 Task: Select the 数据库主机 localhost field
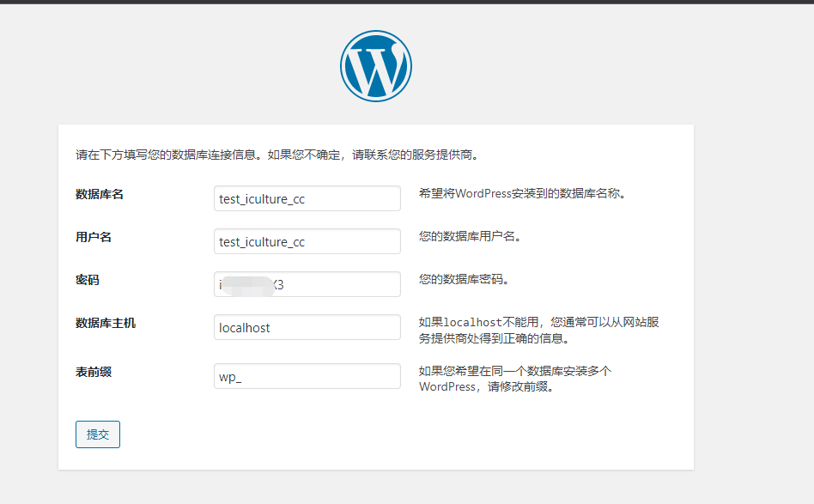coord(307,327)
